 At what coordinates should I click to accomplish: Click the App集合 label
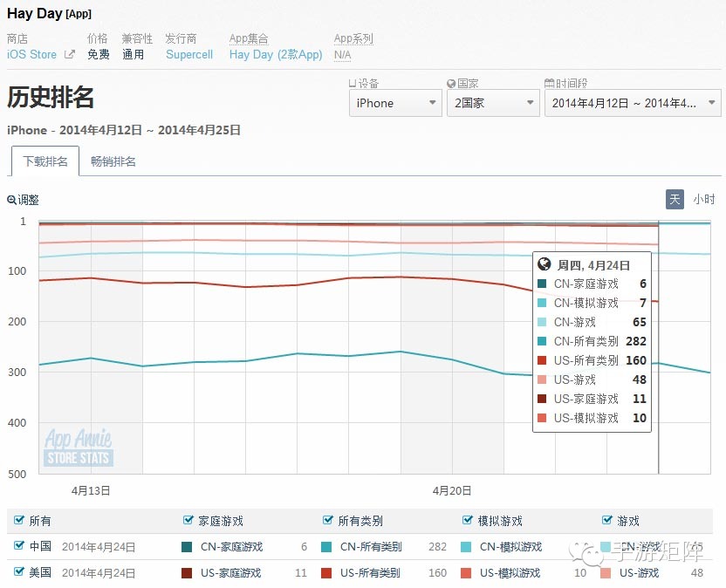click(x=249, y=38)
